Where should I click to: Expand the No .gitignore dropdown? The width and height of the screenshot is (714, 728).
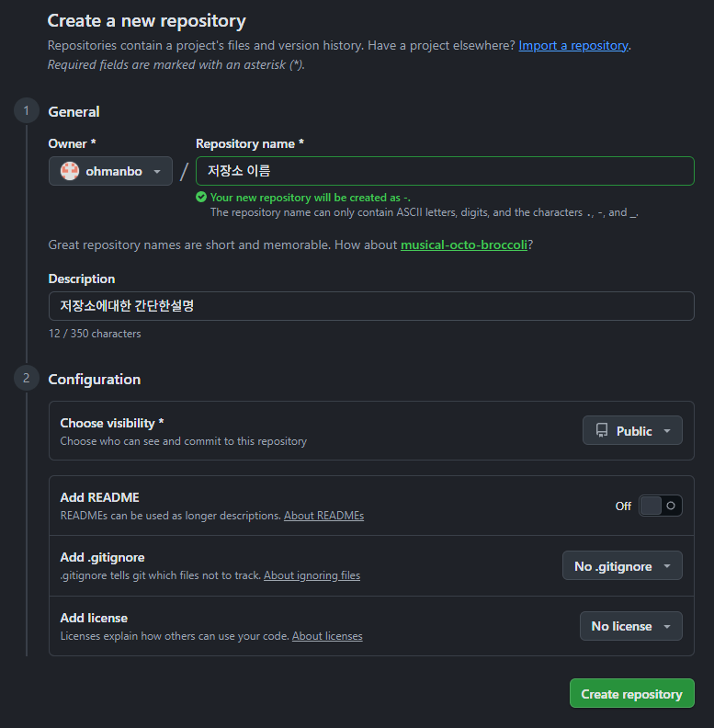point(622,566)
